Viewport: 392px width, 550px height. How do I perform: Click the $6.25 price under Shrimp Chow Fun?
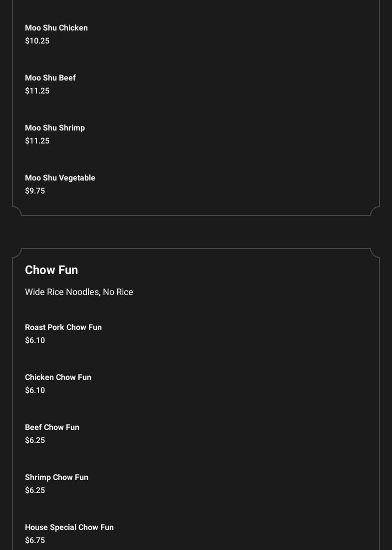tap(35, 490)
